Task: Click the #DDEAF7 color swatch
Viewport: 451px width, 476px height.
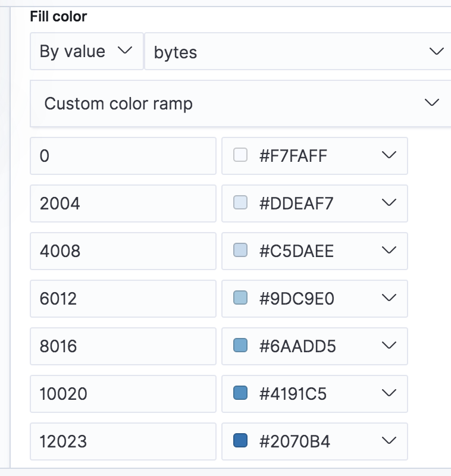Action: click(240, 203)
